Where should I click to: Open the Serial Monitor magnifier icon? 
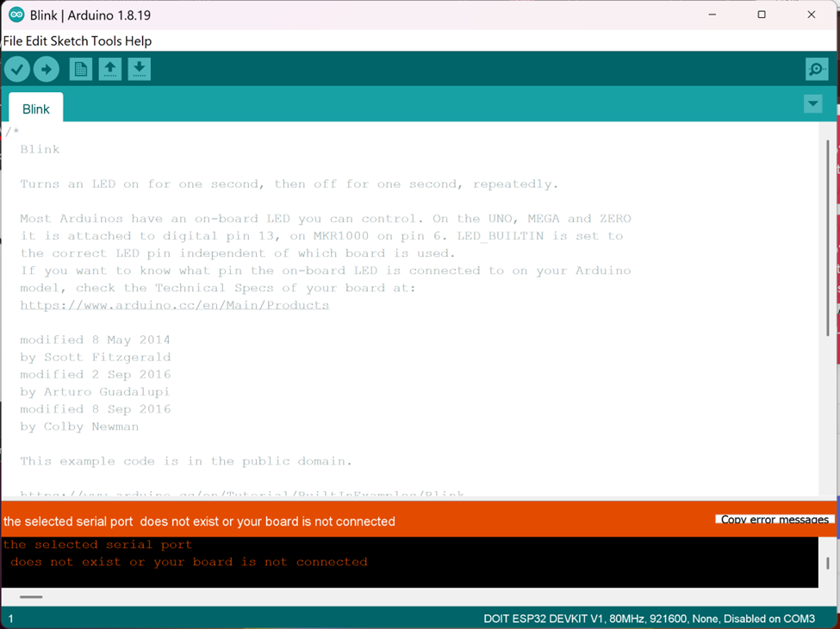(816, 69)
